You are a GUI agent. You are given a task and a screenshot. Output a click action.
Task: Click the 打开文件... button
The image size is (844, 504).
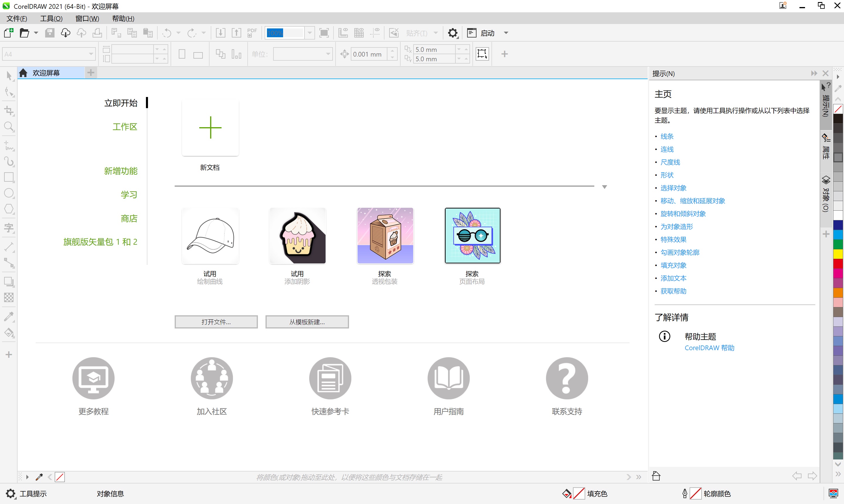coord(216,322)
